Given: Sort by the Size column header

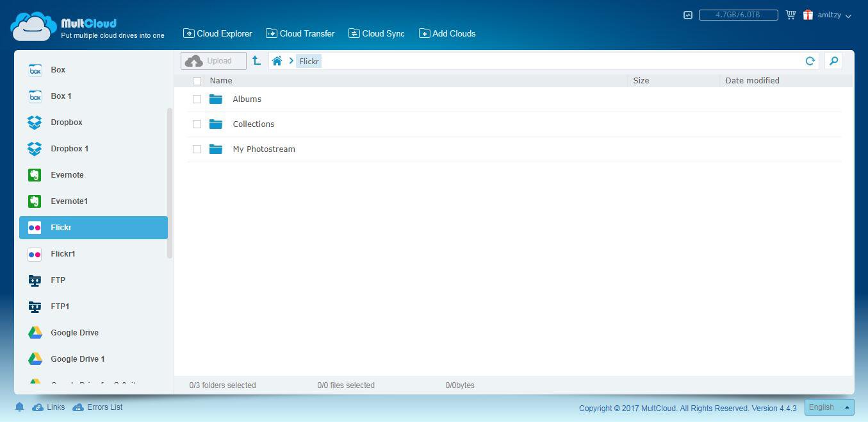Looking at the screenshot, I should point(641,81).
